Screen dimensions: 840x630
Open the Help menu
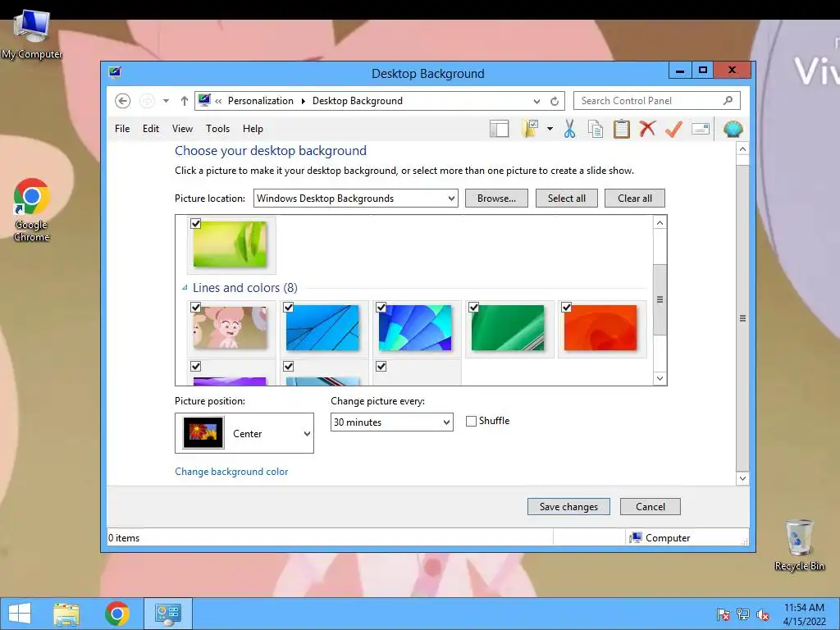(253, 129)
